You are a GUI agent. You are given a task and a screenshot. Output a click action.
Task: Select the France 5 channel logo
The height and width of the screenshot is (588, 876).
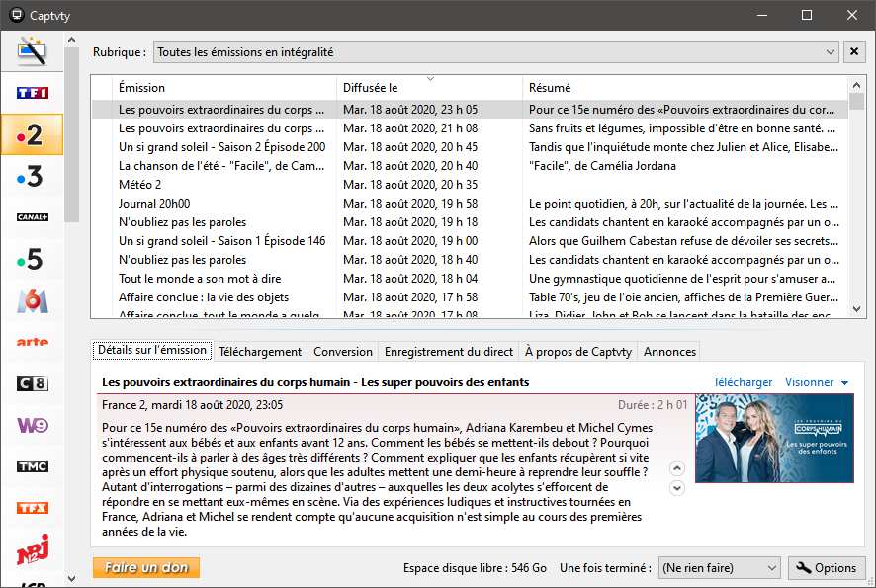click(x=32, y=259)
